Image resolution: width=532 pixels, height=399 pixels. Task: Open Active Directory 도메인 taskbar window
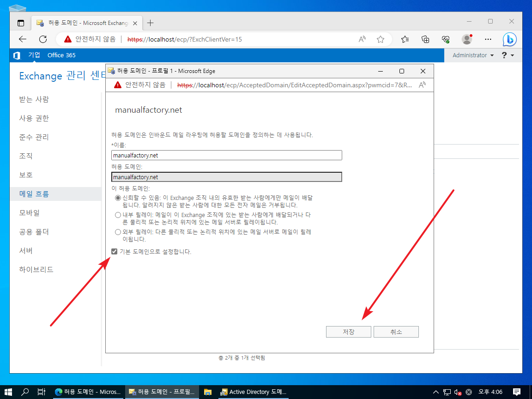(253, 392)
